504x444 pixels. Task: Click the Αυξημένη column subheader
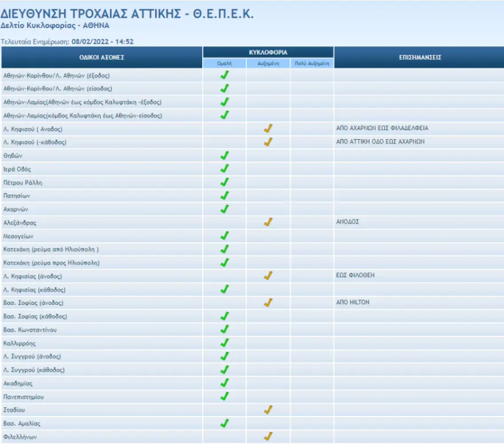click(x=268, y=63)
